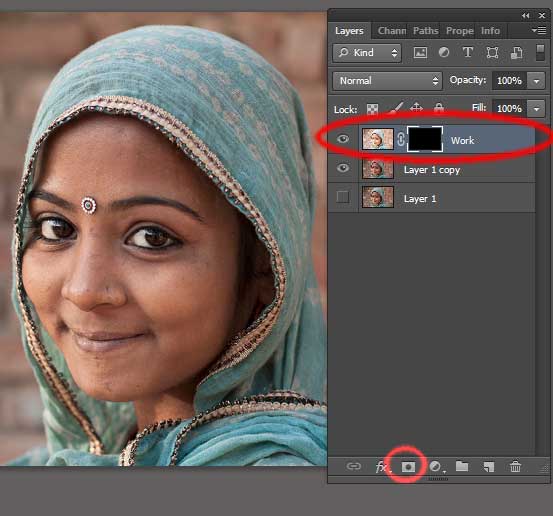Viewport: 553px width, 516px height.
Task: Hide the Work layer eye icon
Action: 342,139
